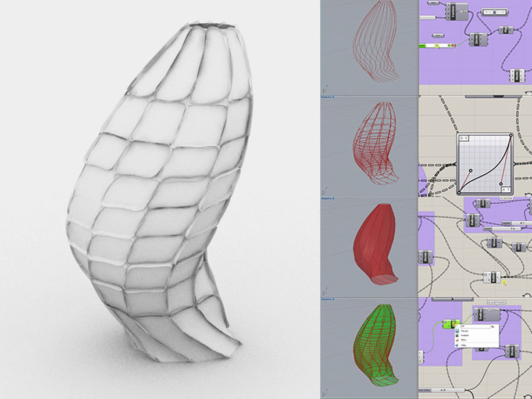Click the Contour component node

(x=454, y=11)
